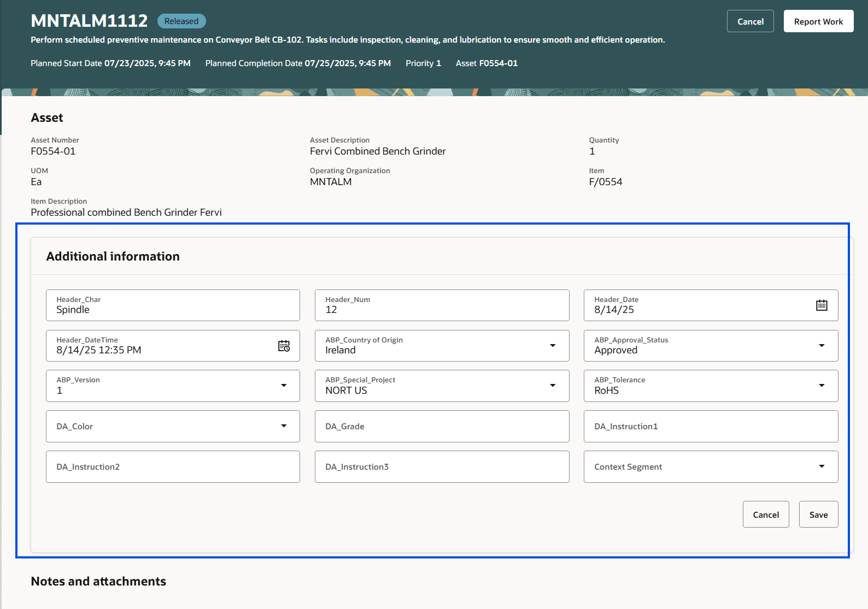Click the DA_Instruction2 input field
The image size is (868, 609).
pos(172,467)
